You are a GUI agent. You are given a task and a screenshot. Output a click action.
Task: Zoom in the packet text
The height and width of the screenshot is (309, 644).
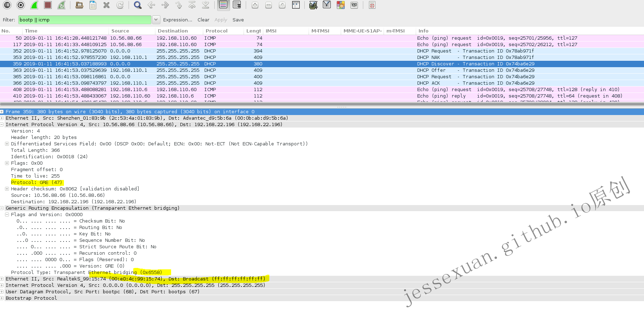(x=255, y=5)
